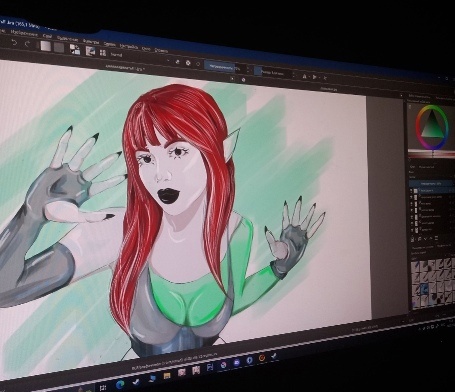Screen dimensions: 455x392
Task: Open the fill pattern swatch in the toolbar
Action: [59, 47]
